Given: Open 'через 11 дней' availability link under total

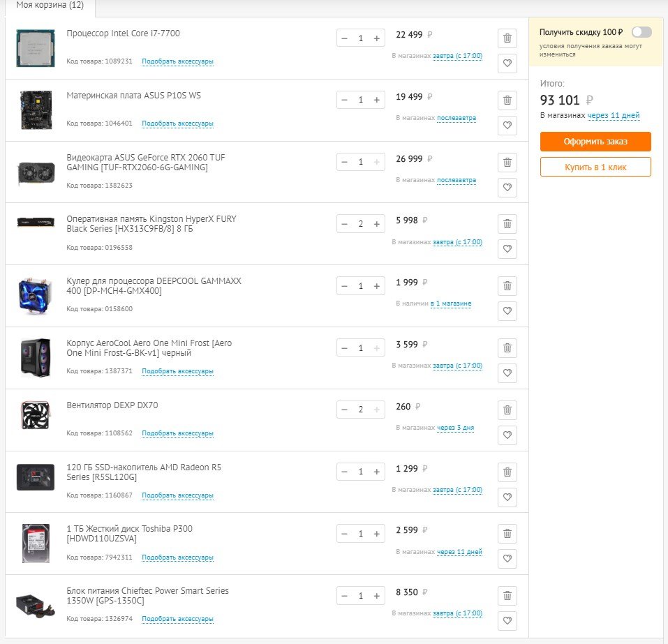Looking at the screenshot, I should pos(614,115).
